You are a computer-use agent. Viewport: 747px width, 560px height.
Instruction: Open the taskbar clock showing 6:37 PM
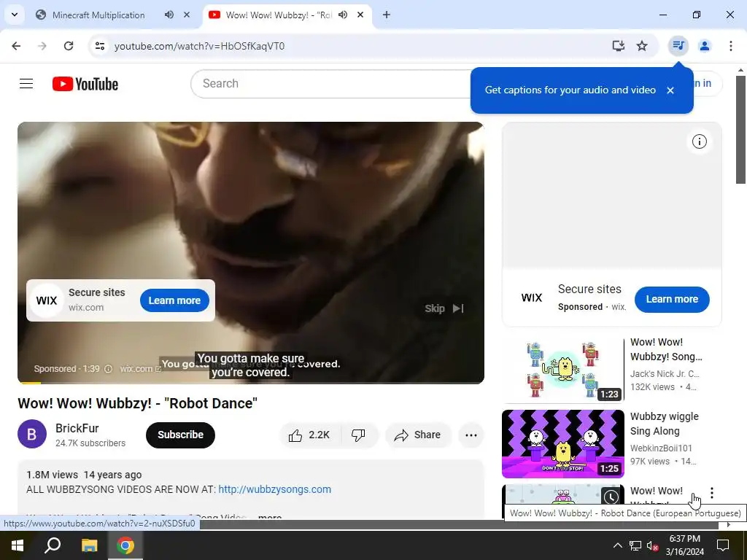(684, 545)
